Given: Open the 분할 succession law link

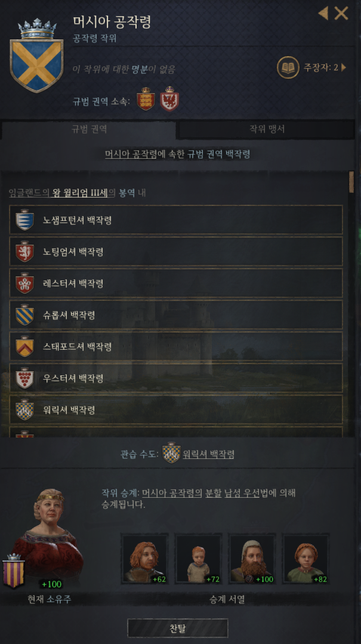Looking at the screenshot, I should 213,492.
